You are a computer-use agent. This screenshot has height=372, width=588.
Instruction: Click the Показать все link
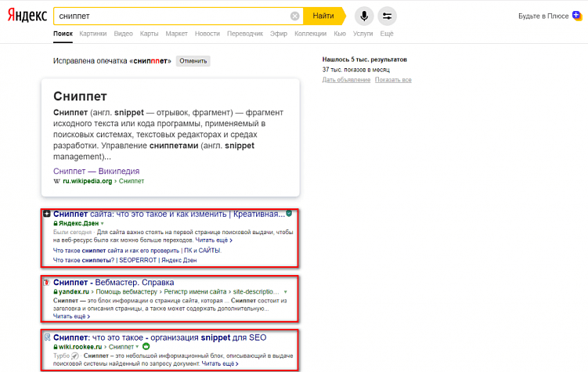coord(393,80)
